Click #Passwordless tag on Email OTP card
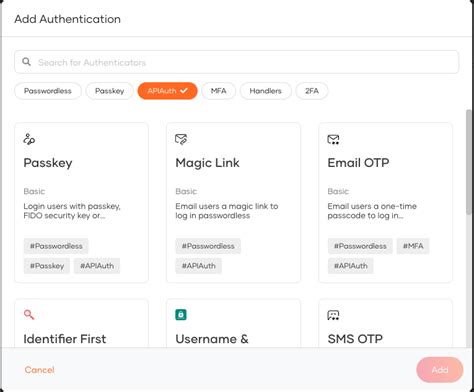This screenshot has width=474, height=392. click(360, 246)
